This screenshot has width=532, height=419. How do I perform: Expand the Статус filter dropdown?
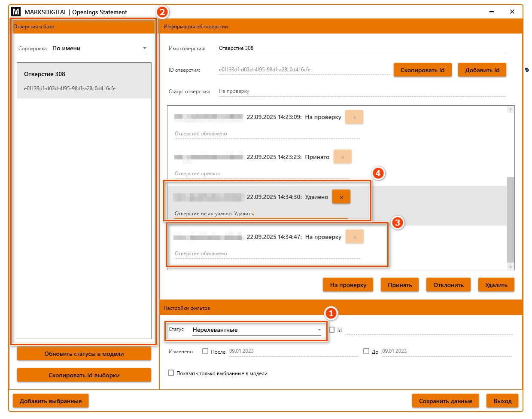tap(257, 330)
